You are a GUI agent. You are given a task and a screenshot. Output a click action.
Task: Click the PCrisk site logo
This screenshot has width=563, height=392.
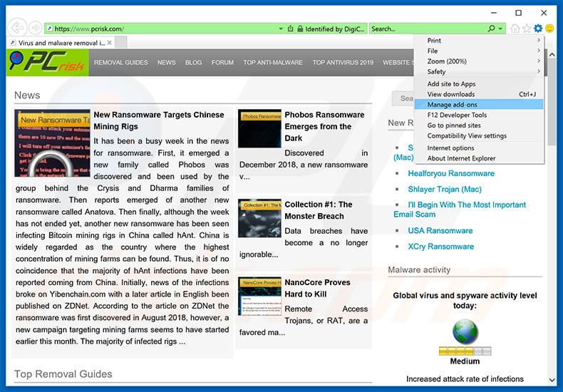48,63
